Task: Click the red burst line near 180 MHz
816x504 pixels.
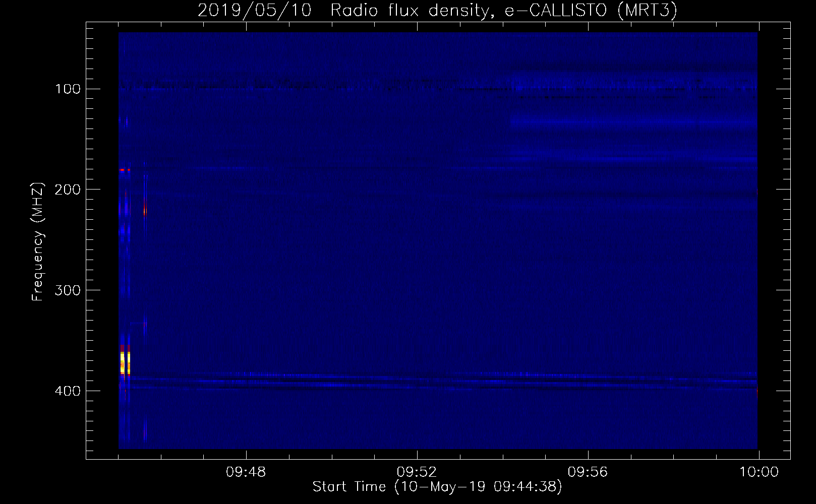Action: tap(125, 170)
